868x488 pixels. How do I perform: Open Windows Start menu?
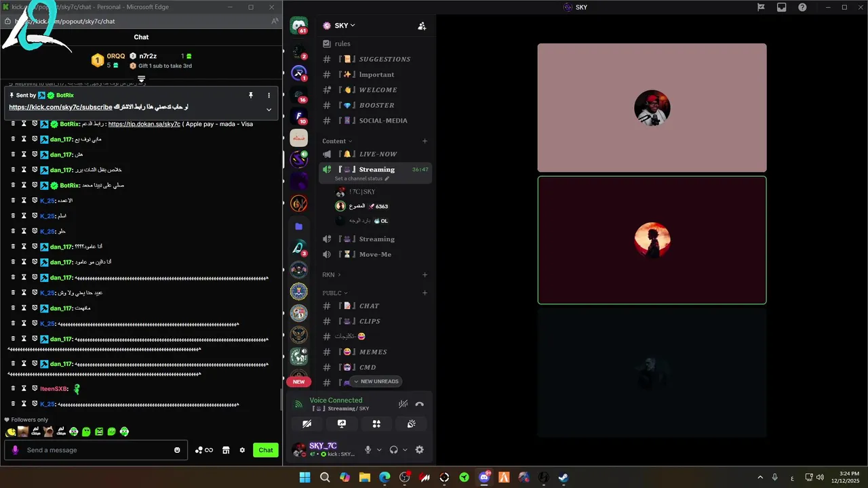(x=304, y=477)
